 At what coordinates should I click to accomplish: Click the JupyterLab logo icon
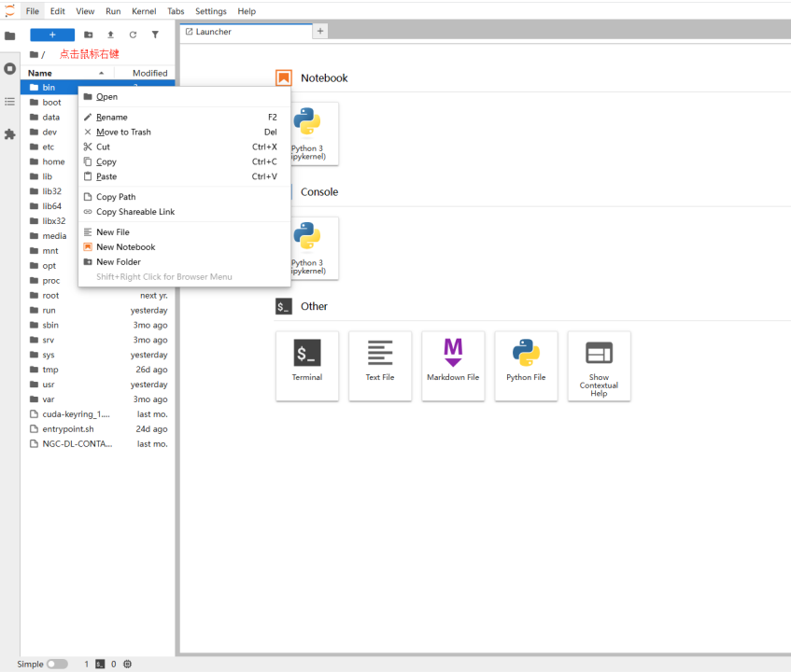9,10
